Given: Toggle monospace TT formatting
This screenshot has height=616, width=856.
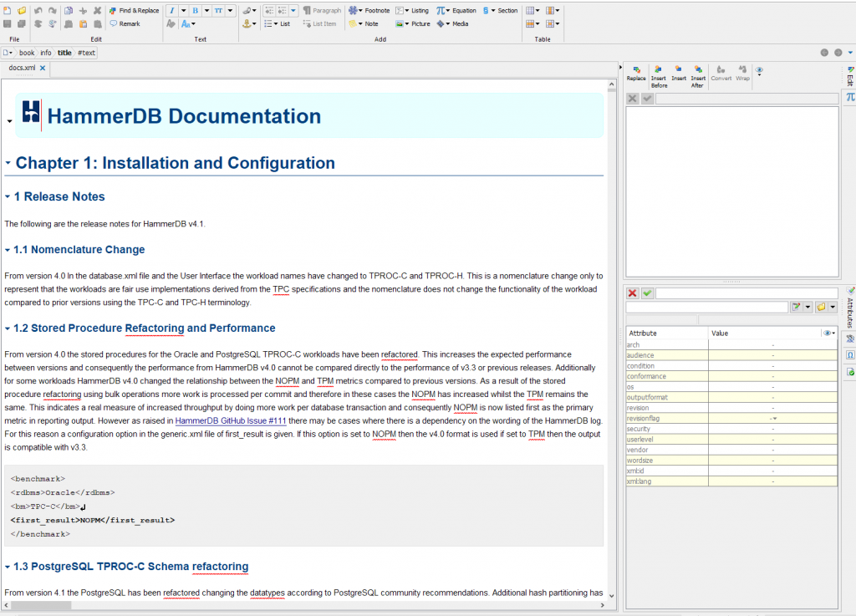Looking at the screenshot, I should (218, 10).
